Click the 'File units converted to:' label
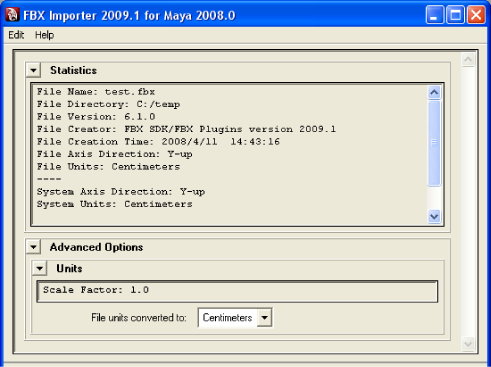 point(139,318)
